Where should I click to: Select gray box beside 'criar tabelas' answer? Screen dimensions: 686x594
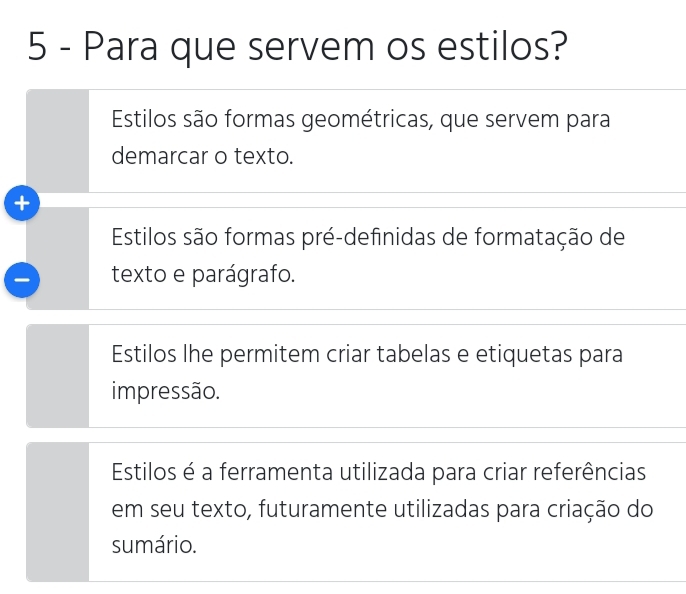[58, 374]
